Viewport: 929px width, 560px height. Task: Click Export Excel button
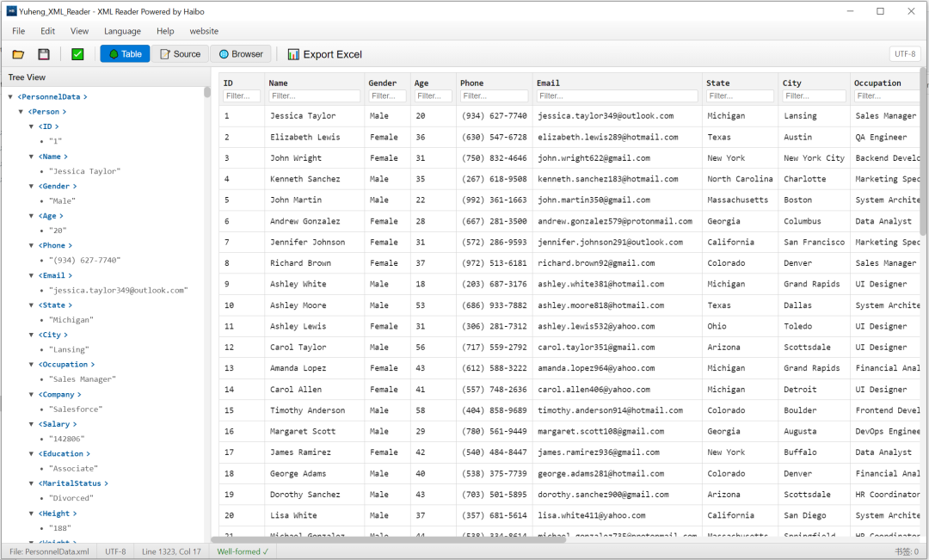(324, 54)
